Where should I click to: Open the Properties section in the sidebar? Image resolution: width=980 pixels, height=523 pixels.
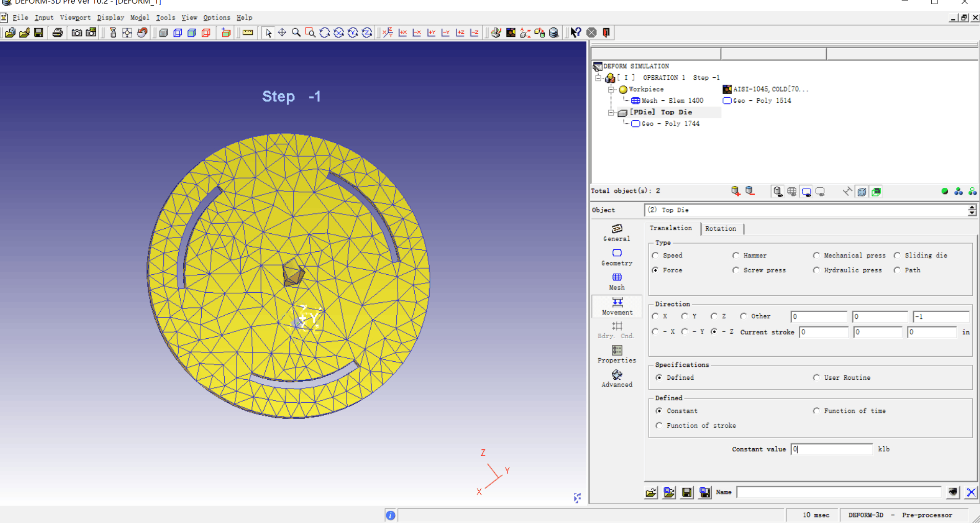(617, 355)
